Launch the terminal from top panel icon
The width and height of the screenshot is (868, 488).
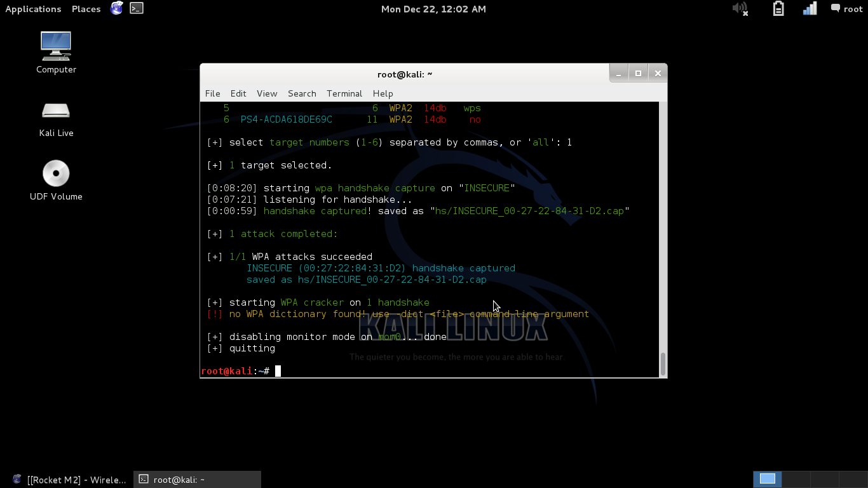[x=137, y=8]
